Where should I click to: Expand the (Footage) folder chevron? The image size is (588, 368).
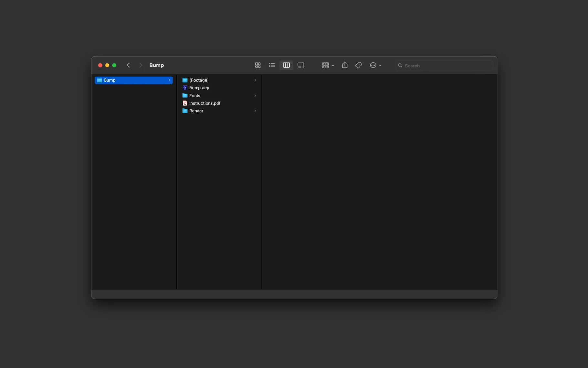pos(255,80)
